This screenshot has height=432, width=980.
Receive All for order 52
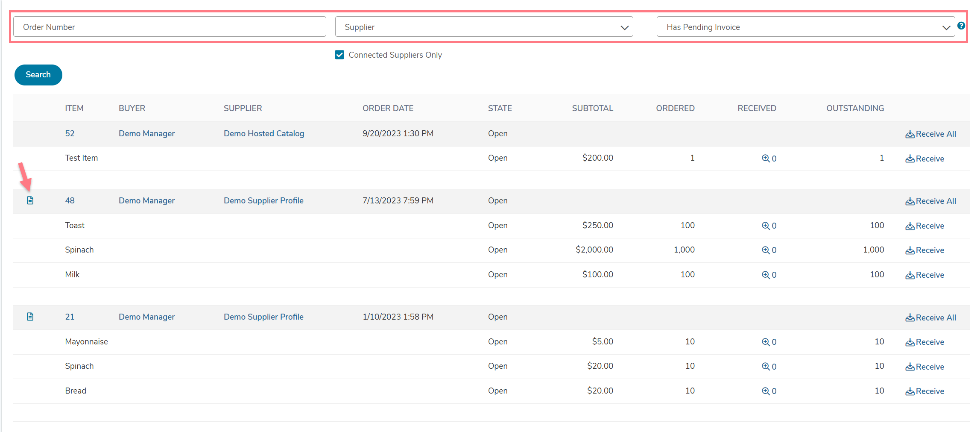pyautogui.click(x=930, y=134)
